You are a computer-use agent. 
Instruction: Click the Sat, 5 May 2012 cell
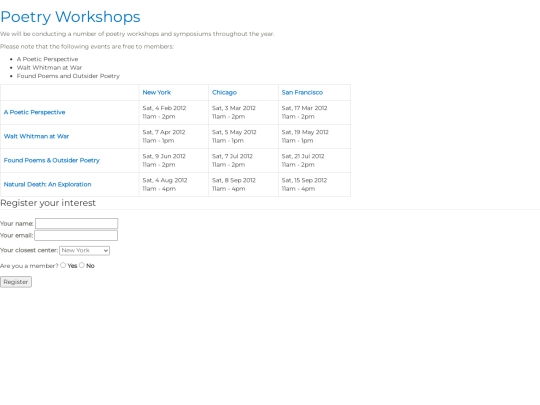pyautogui.click(x=243, y=136)
